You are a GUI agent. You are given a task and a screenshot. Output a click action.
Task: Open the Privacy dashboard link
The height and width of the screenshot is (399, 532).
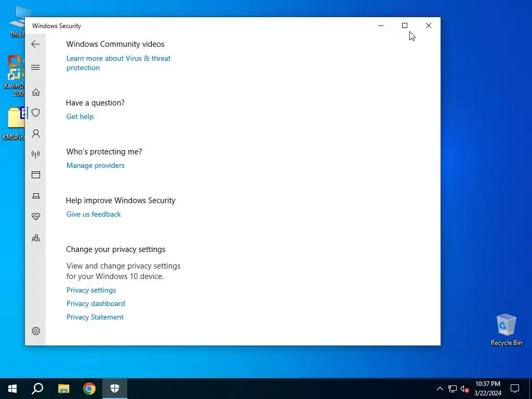click(96, 303)
